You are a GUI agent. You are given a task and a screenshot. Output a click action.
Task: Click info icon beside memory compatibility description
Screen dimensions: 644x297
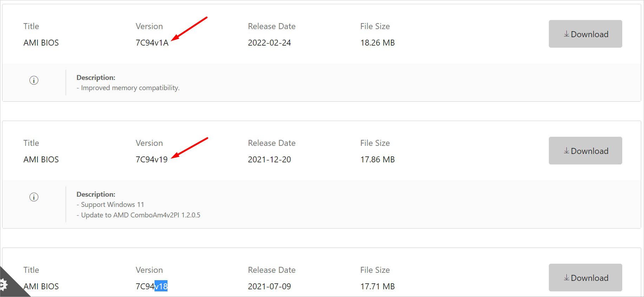(34, 80)
